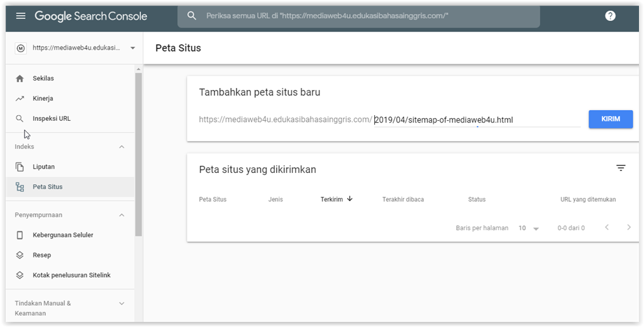The width and height of the screenshot is (644, 327).
Task: Sort by Terkirim column header
Action: pyautogui.click(x=331, y=199)
